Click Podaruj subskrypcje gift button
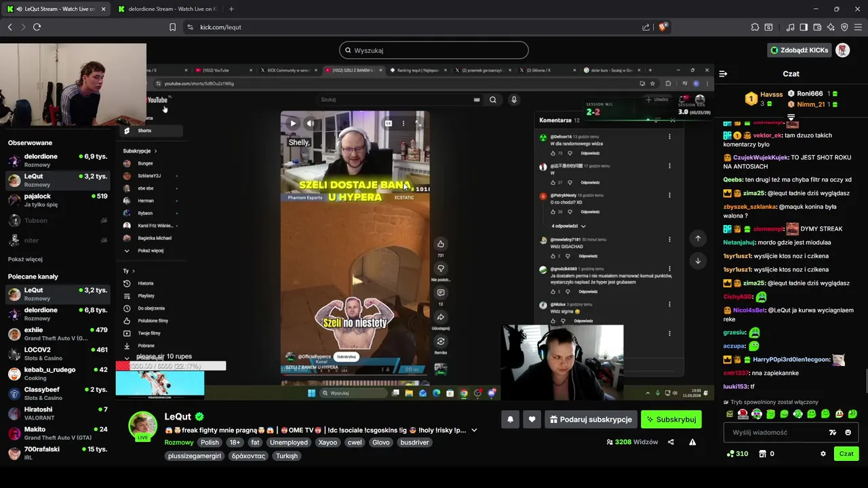The width and height of the screenshot is (868, 488). 591,420
